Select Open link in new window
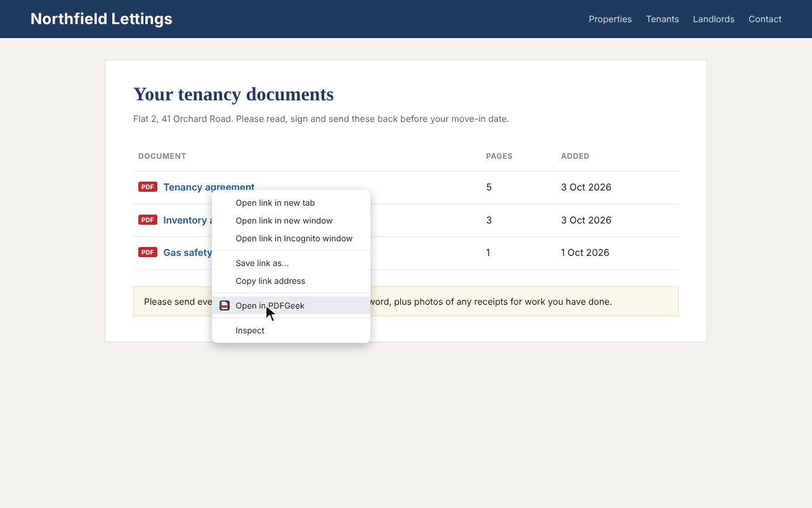 tap(291, 221)
